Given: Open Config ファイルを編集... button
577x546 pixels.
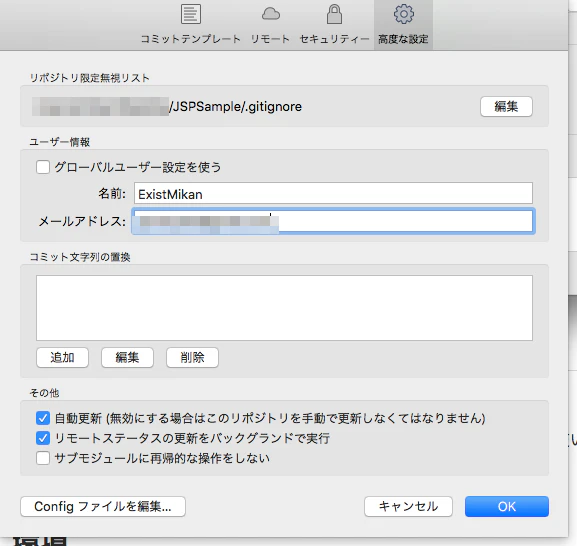Looking at the screenshot, I should point(103,507).
